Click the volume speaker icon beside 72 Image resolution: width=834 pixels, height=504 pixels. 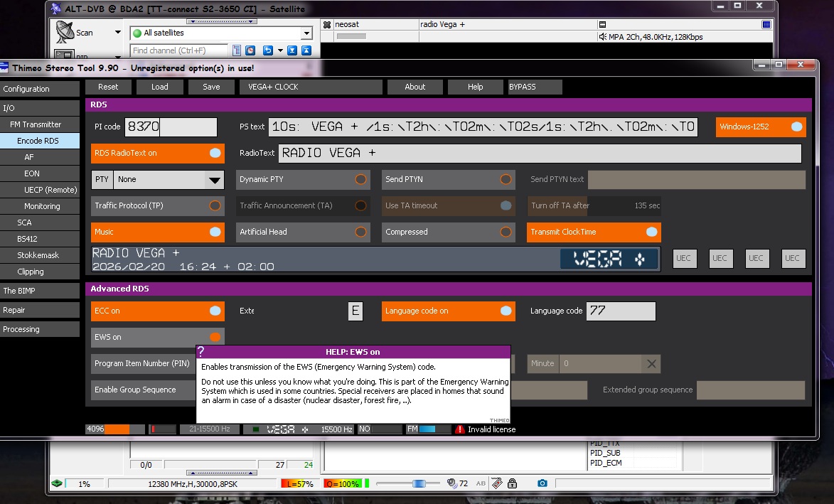click(x=451, y=483)
